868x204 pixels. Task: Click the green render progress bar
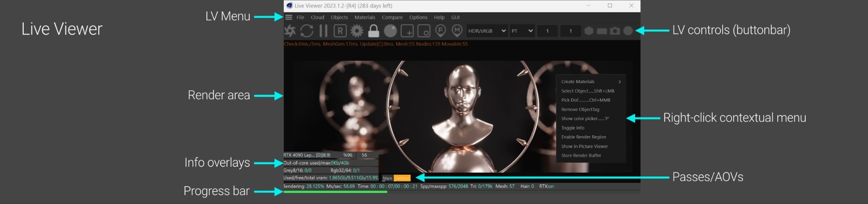[x=335, y=192]
